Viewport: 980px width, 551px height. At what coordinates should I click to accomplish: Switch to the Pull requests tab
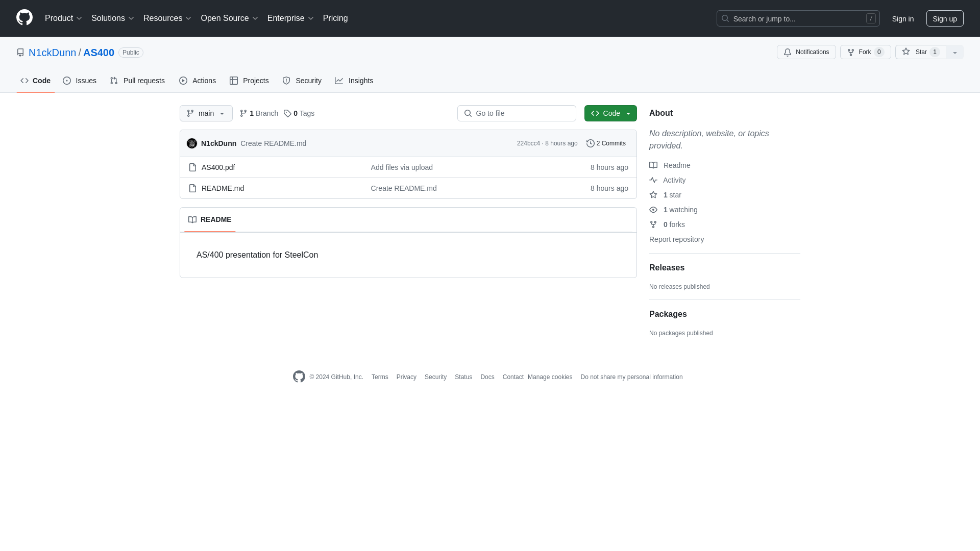[137, 81]
